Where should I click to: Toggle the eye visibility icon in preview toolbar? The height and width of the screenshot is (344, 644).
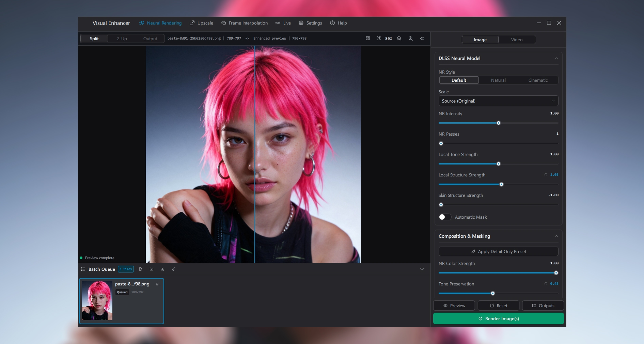coord(422,38)
